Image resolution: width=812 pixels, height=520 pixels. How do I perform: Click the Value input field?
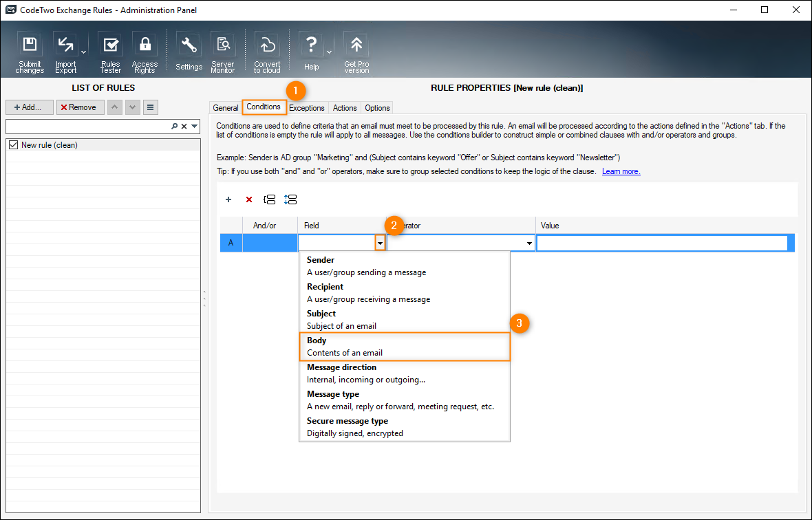coord(662,243)
